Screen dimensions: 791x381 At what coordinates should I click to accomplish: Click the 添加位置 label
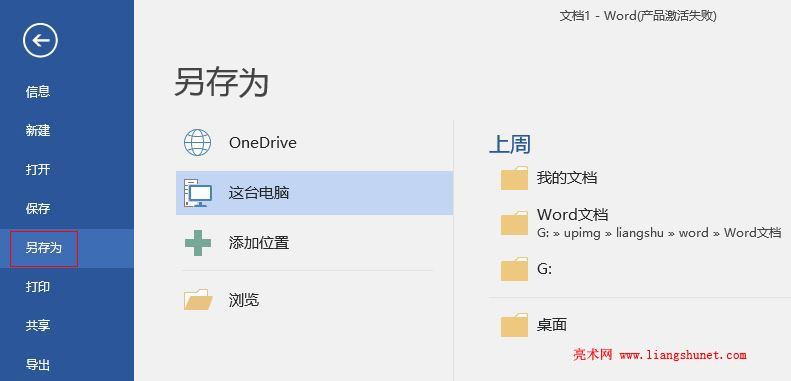click(x=259, y=243)
